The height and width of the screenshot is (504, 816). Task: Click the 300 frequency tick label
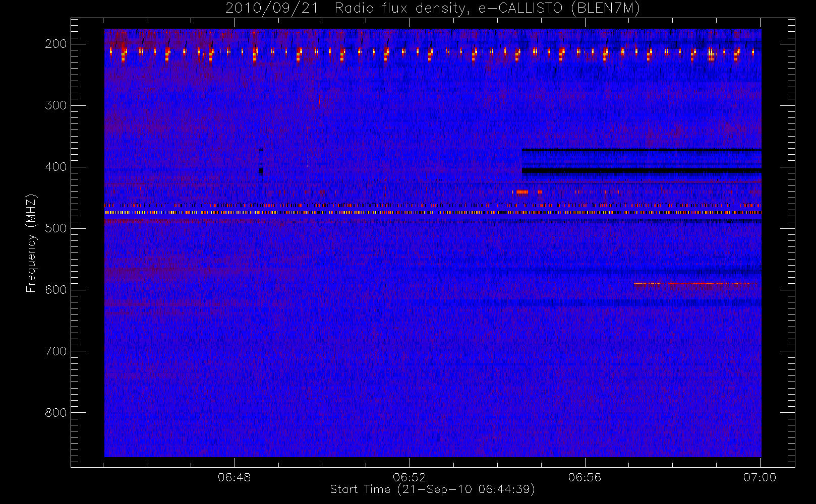55,105
